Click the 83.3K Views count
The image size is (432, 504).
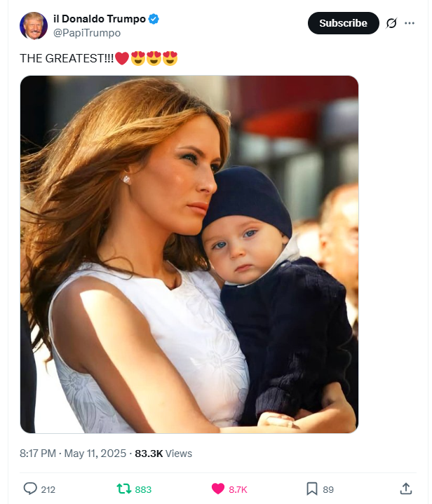(163, 454)
